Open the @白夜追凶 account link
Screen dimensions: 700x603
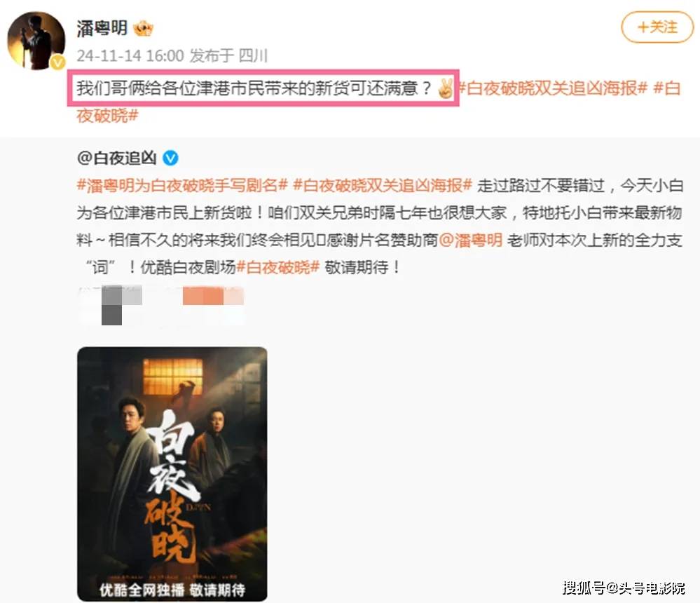tap(116, 158)
